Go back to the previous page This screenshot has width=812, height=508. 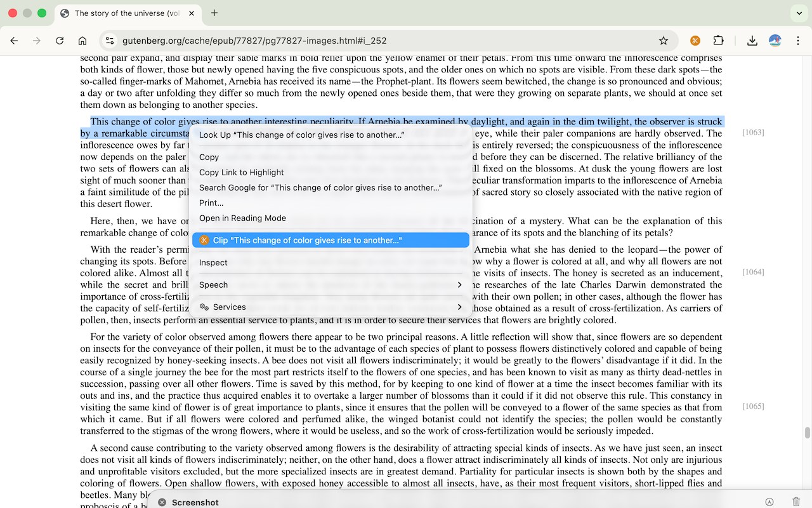click(14, 41)
